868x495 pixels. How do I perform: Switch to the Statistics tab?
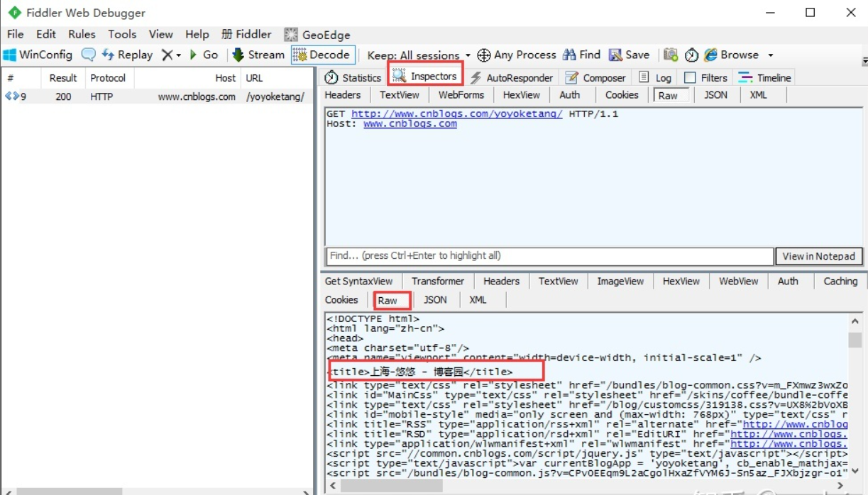[x=353, y=77]
